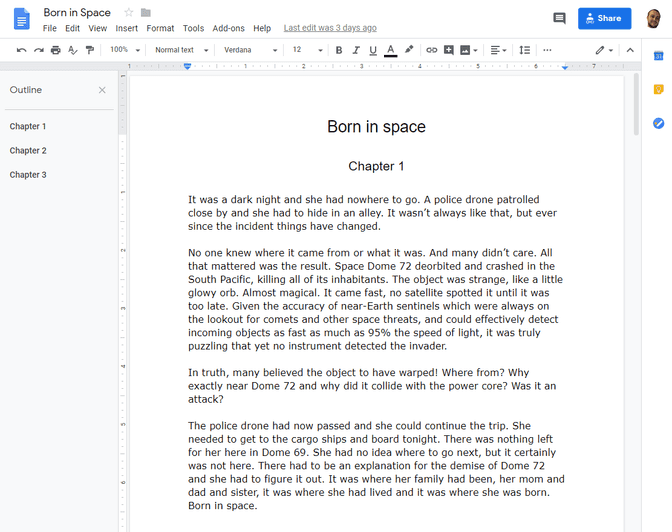Print the document
Image resolution: width=672 pixels, height=532 pixels.
pos(56,50)
